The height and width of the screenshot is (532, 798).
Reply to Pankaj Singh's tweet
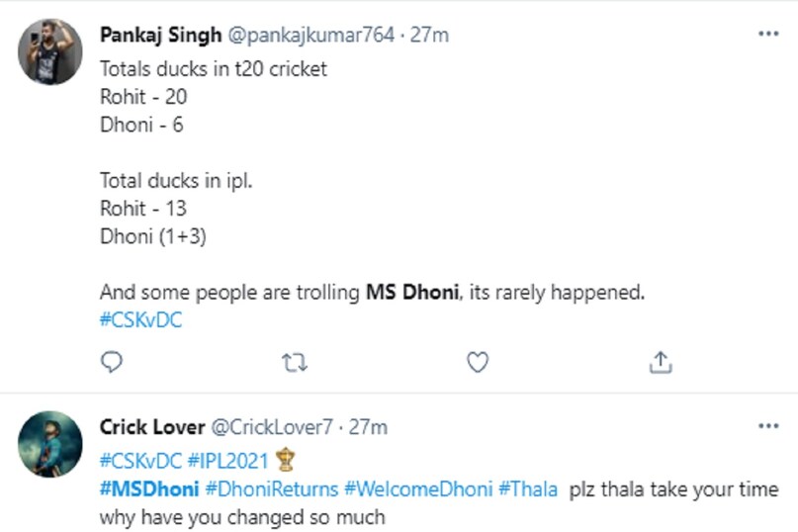(x=112, y=363)
